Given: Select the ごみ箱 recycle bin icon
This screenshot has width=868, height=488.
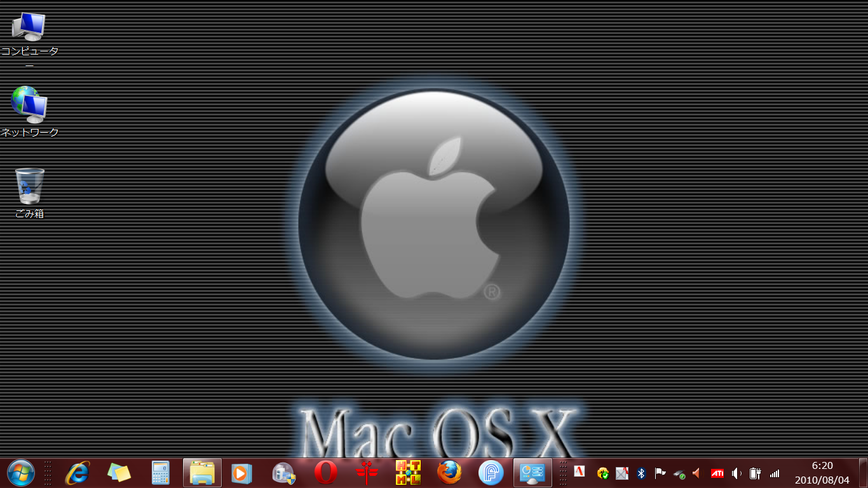Looking at the screenshot, I should click(x=29, y=193).
